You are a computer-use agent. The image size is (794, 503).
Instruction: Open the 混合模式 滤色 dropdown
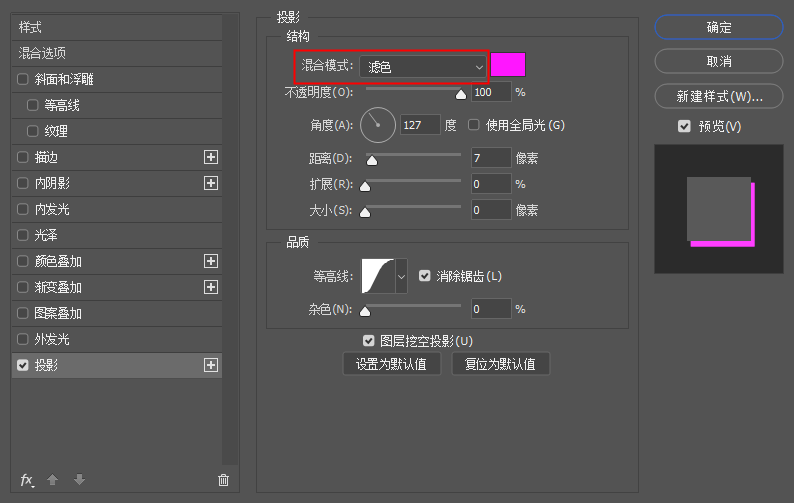(423, 66)
